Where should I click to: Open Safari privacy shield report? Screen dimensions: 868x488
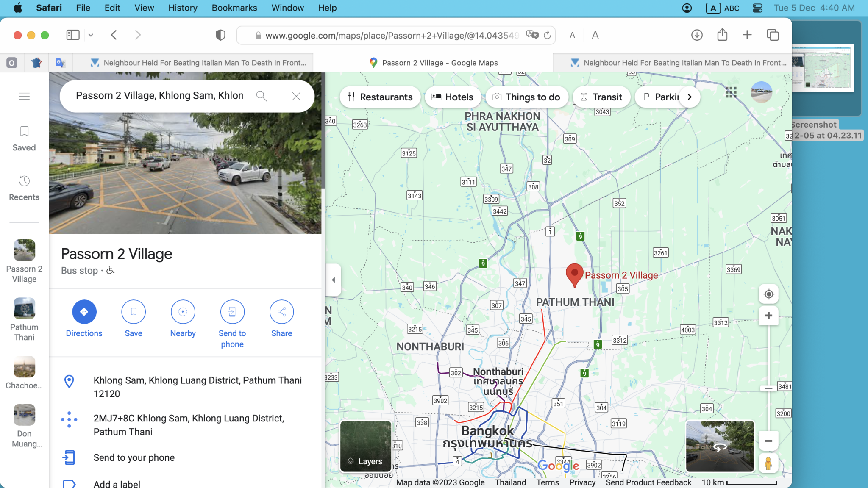coord(220,35)
